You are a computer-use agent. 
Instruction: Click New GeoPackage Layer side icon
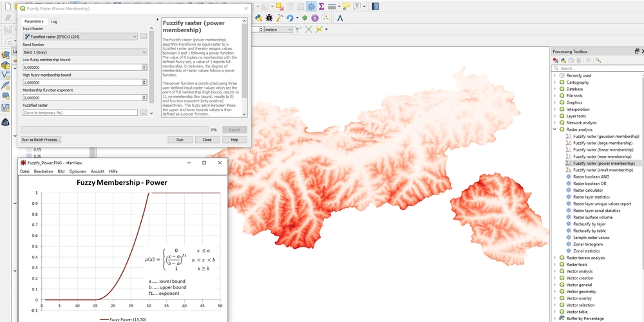6,65
